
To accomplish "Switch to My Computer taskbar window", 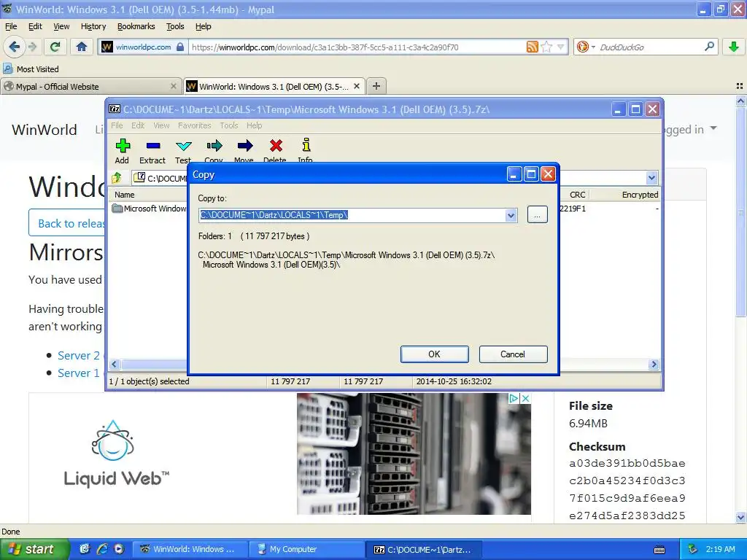I will [x=307, y=549].
